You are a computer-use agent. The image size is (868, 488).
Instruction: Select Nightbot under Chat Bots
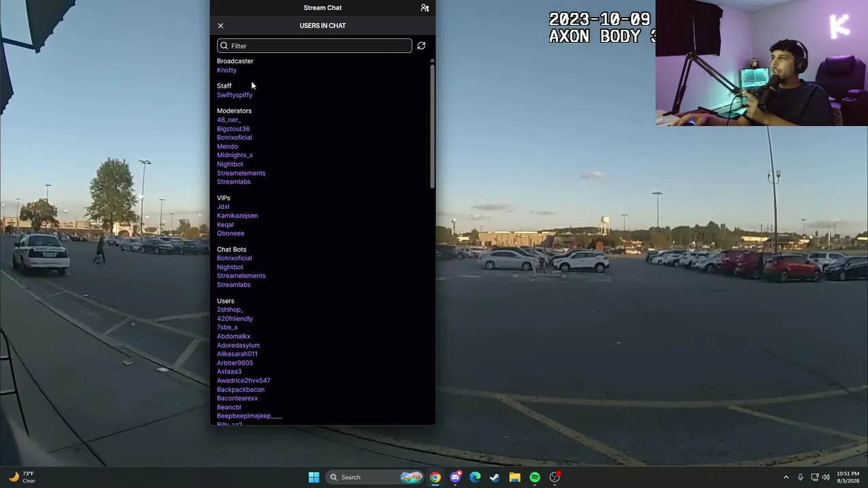point(230,267)
